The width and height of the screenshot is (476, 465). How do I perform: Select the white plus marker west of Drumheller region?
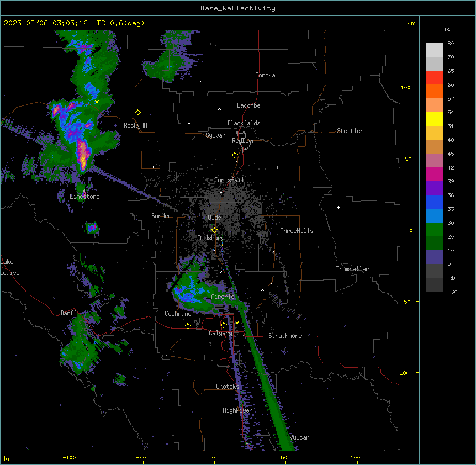(x=338, y=207)
